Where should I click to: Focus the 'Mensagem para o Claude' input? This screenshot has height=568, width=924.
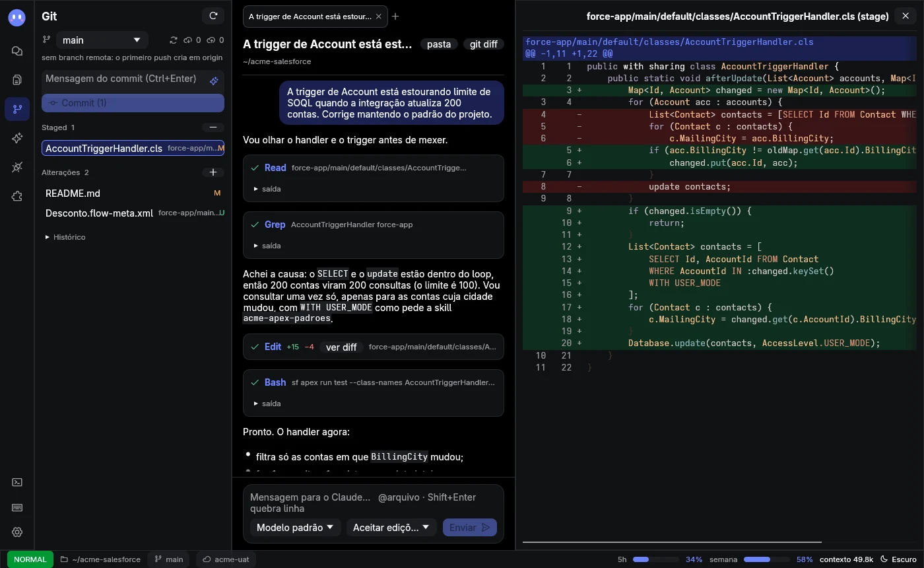pos(374,503)
